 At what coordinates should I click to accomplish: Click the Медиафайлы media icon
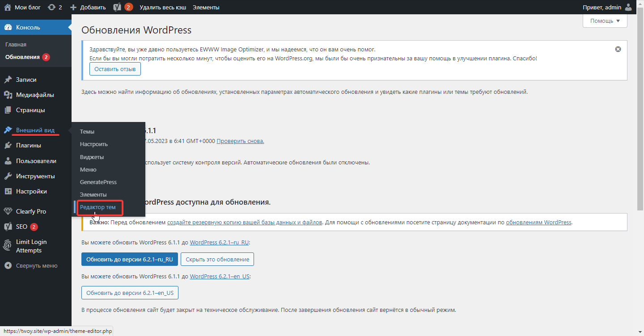point(8,95)
